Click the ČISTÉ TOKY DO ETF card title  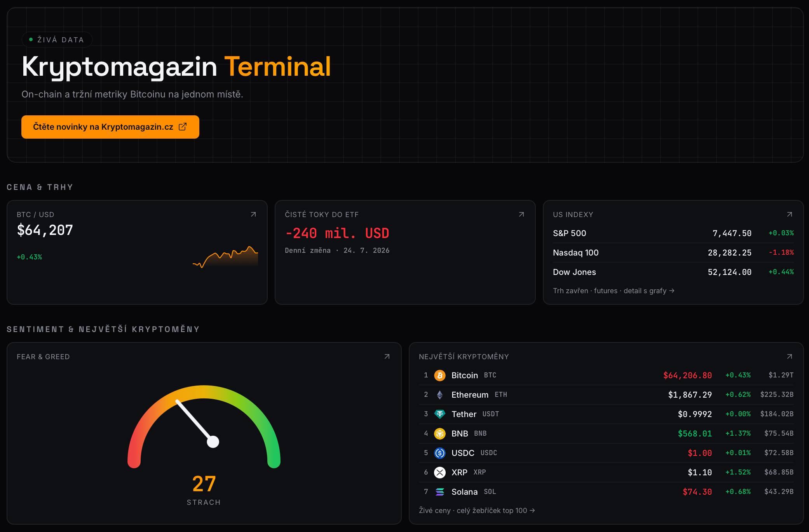(322, 215)
